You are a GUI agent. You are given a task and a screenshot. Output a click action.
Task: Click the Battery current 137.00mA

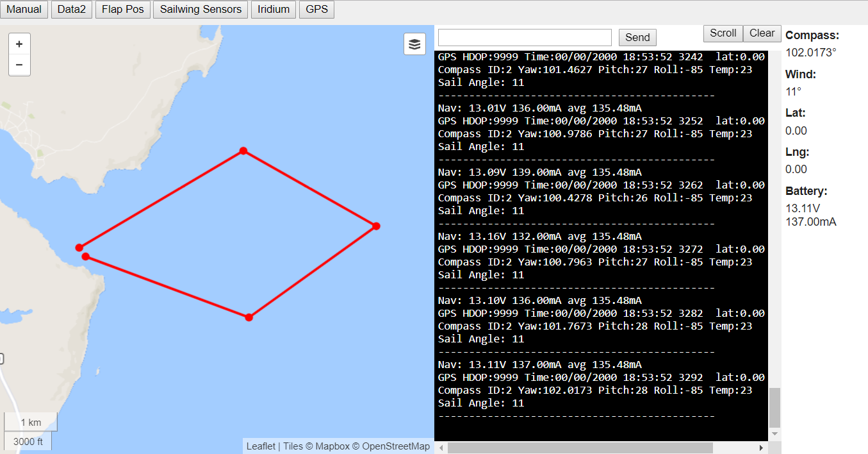(x=811, y=222)
